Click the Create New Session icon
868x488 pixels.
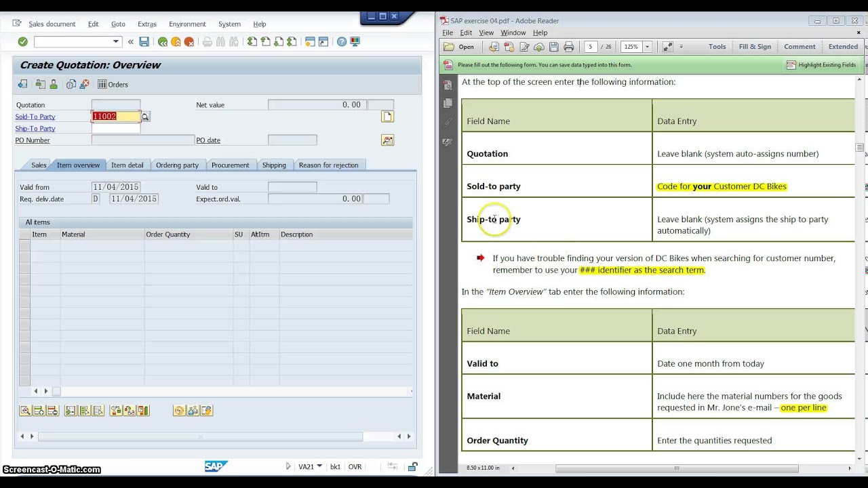(310, 42)
